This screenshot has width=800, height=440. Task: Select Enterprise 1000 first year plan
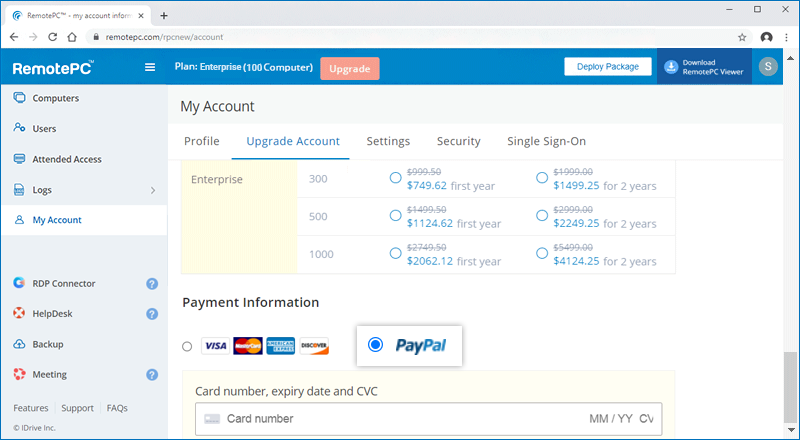tap(395, 253)
